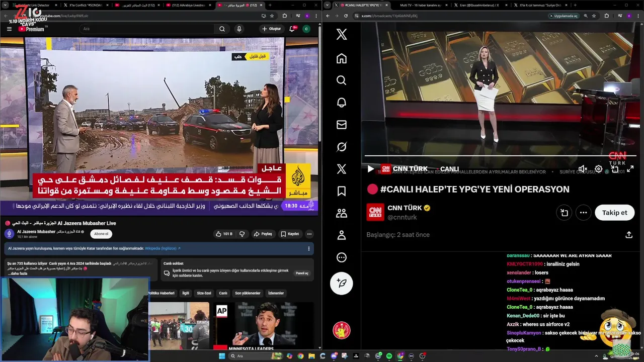Screen dimensions: 644x362
Task: Open extensions icon in X browser window
Action: click(606, 16)
